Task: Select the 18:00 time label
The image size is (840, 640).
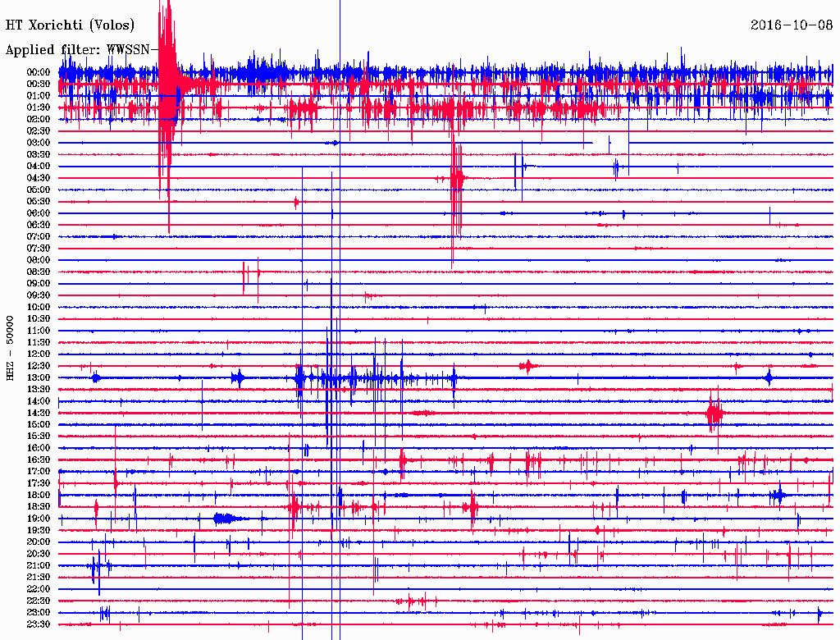Action: click(39, 495)
